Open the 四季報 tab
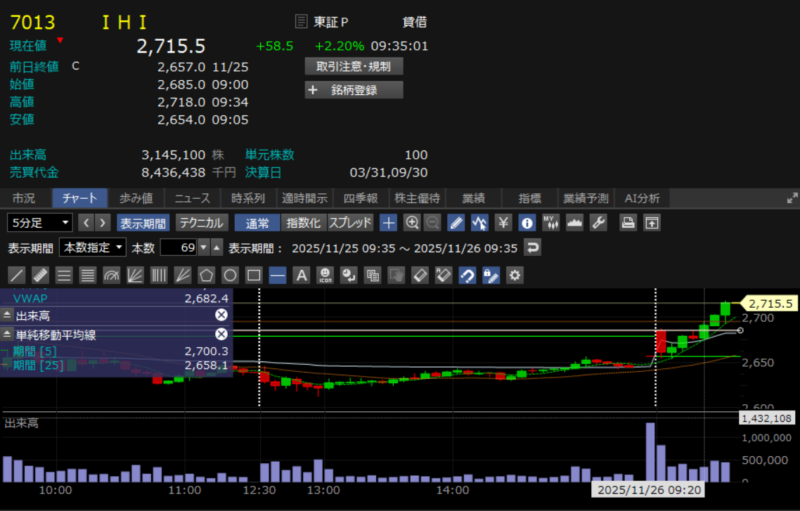Image resolution: width=800 pixels, height=511 pixels. click(358, 198)
